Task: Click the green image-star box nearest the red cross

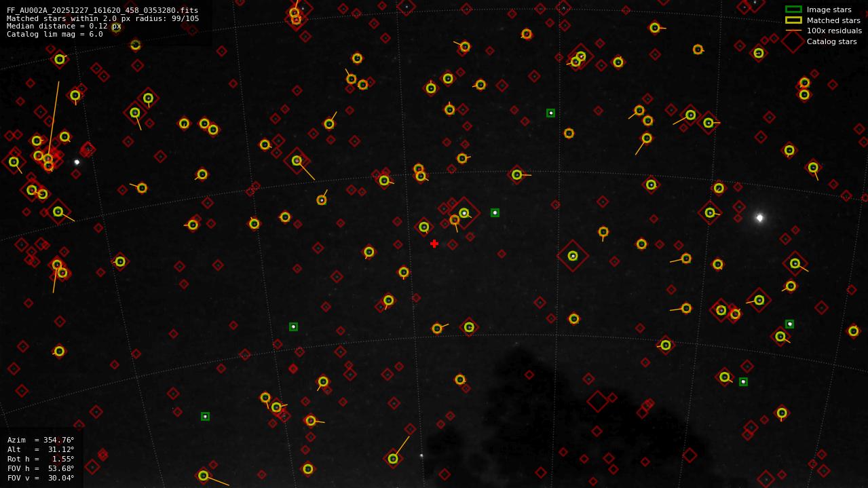Action: (x=495, y=212)
